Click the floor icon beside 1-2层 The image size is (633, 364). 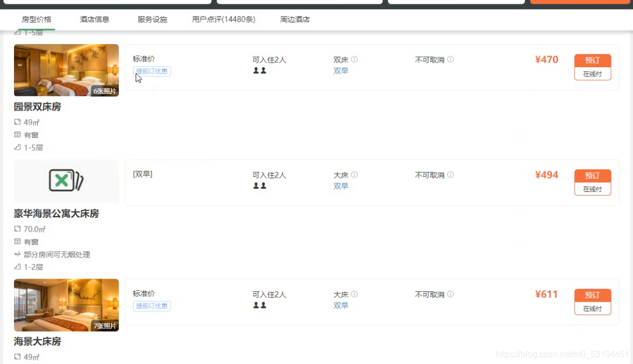(17, 267)
